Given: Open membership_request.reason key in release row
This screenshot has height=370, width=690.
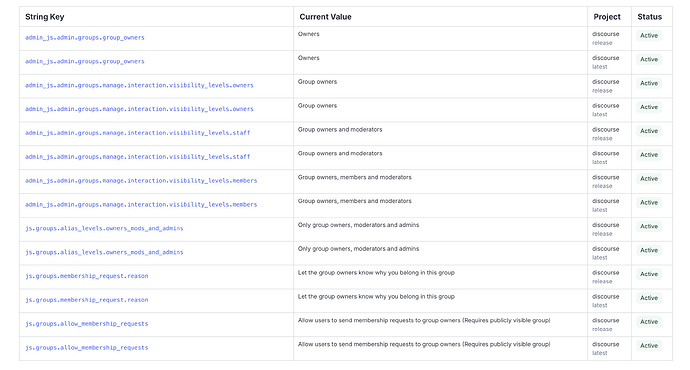Looking at the screenshot, I should (x=87, y=276).
